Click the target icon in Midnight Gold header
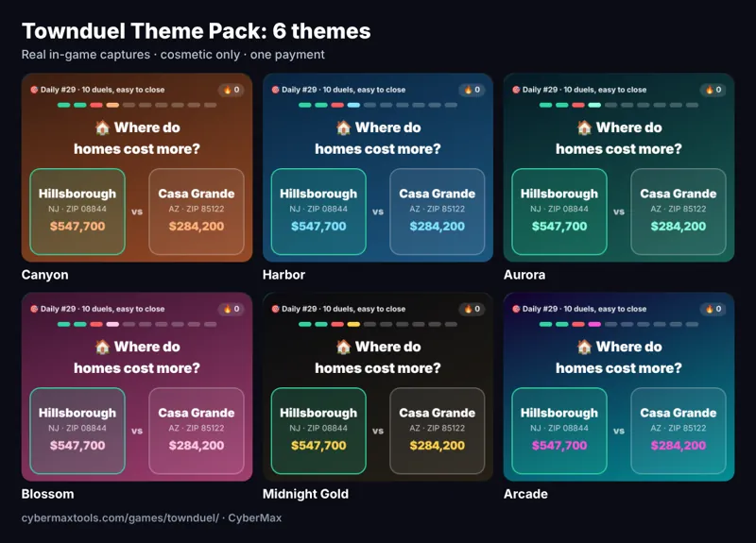The height and width of the screenshot is (543, 756). click(x=275, y=309)
